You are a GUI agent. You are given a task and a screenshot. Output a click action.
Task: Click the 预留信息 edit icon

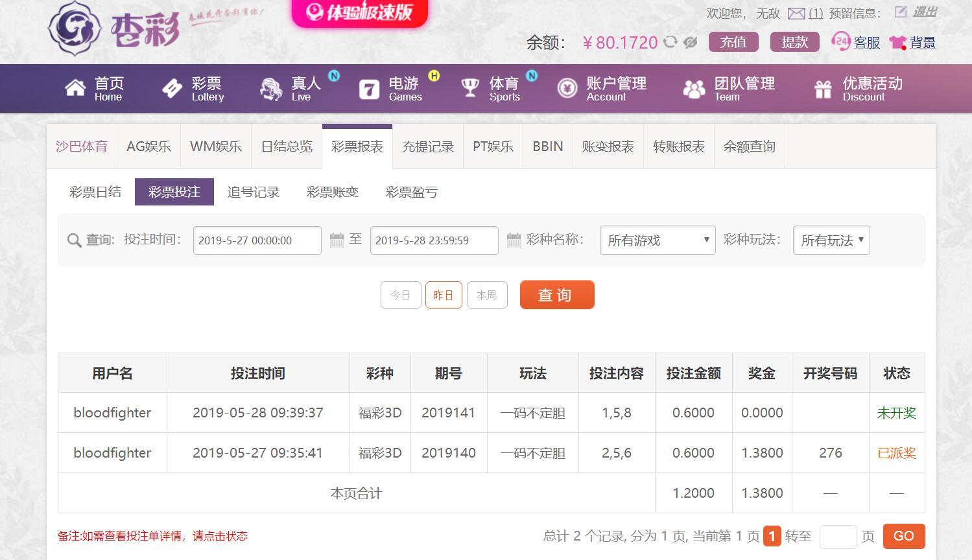900,12
